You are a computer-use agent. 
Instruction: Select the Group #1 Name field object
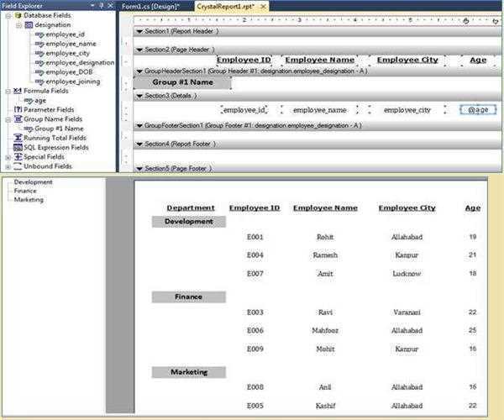click(x=182, y=82)
